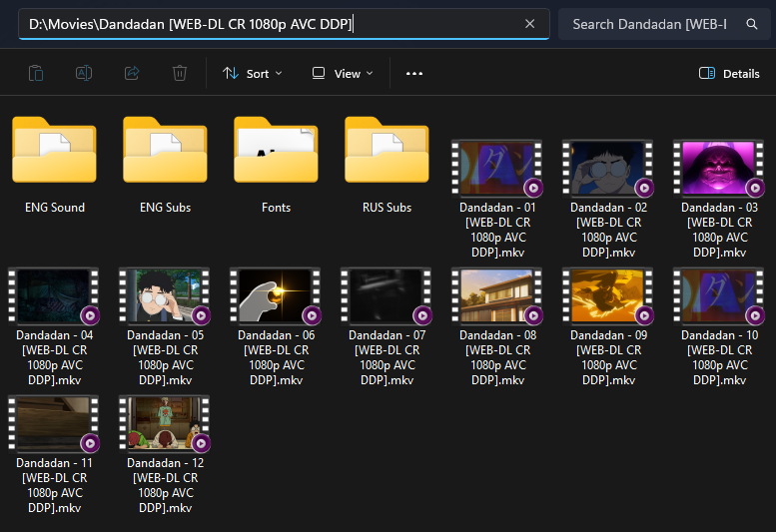Image resolution: width=776 pixels, height=532 pixels.
Task: Click the ENG Sound folder name
Action: [x=55, y=208]
